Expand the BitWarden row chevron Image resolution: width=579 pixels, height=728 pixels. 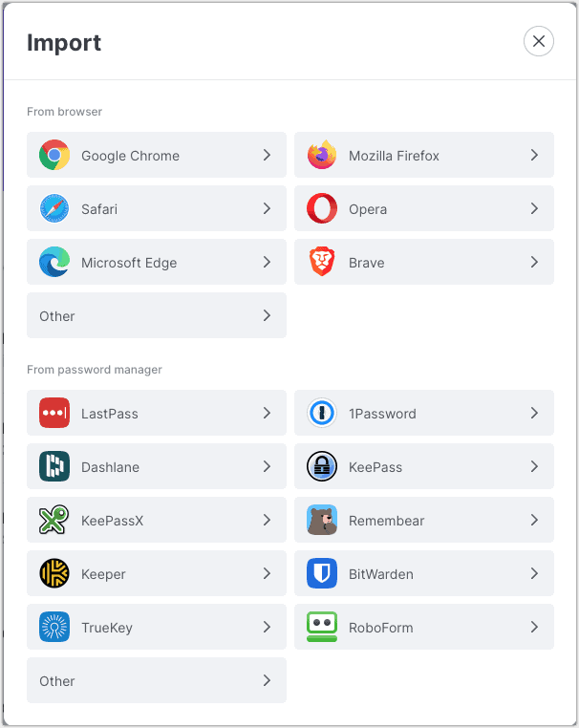coord(534,573)
